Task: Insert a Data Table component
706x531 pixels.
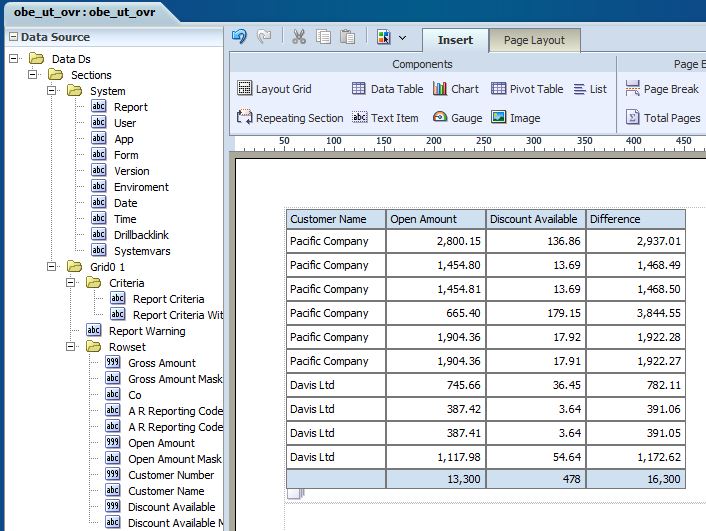Action: (387, 89)
